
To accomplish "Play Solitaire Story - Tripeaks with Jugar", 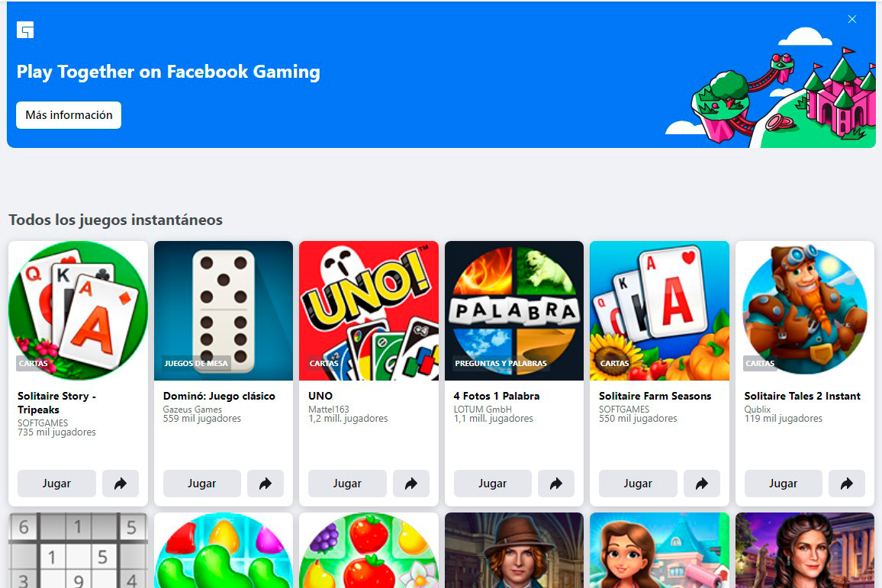I will pos(56,484).
